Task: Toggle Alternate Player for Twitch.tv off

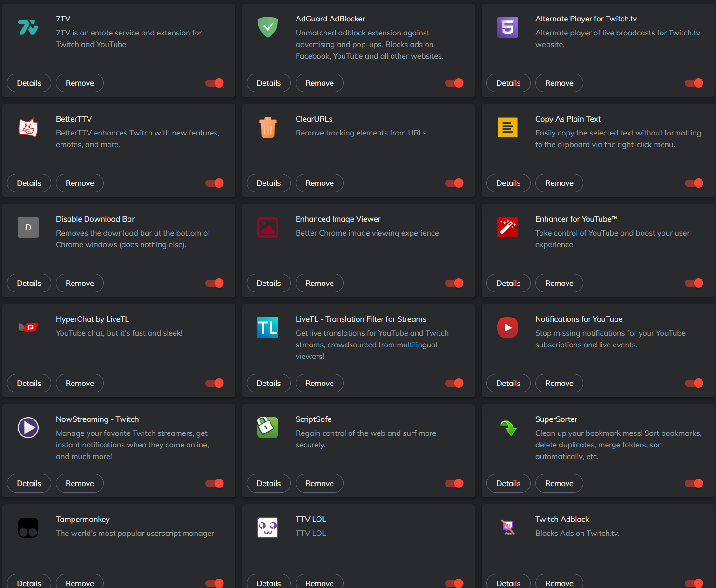Action: point(694,83)
